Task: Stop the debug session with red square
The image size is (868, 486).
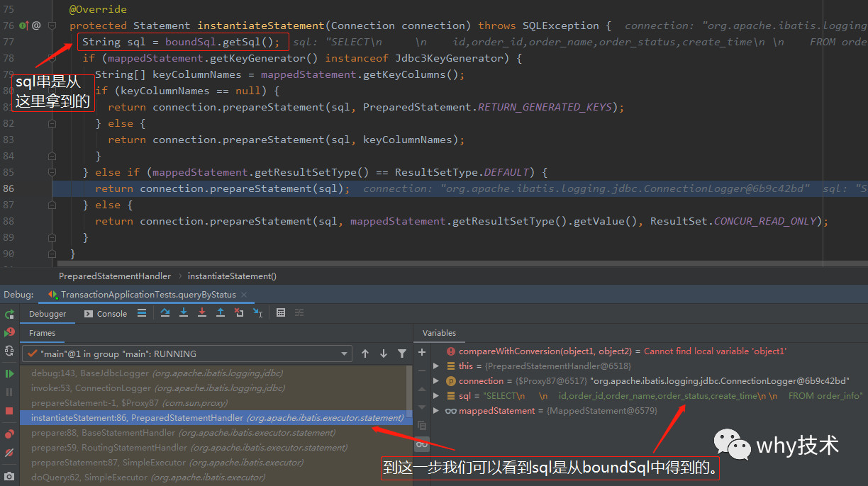Action: pyautogui.click(x=9, y=411)
